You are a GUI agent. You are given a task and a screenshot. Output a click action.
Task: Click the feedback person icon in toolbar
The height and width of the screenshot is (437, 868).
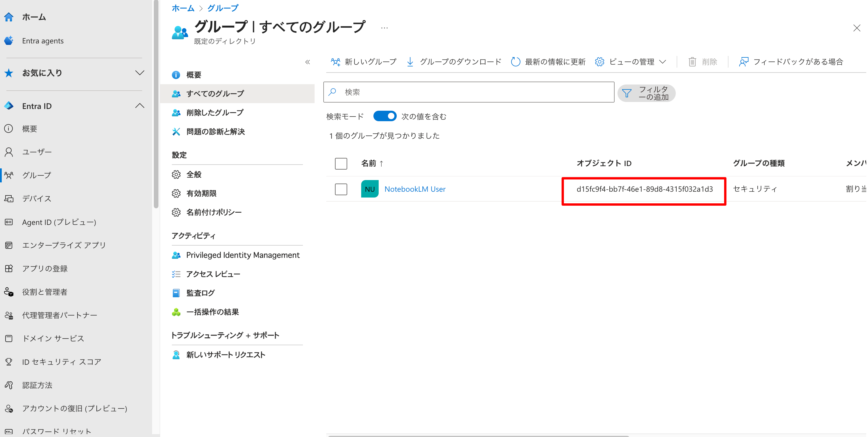(743, 62)
